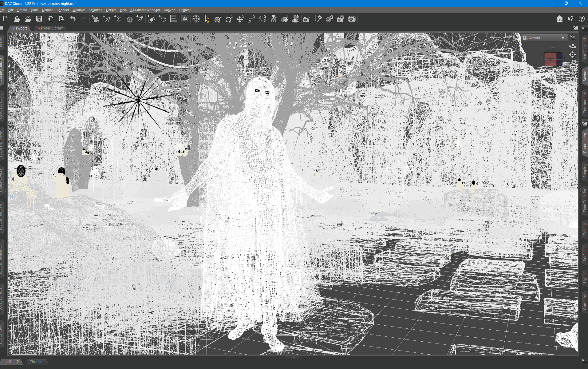Open the Cameras side tab
The width and height of the screenshot is (588, 369).
[x=585, y=302]
